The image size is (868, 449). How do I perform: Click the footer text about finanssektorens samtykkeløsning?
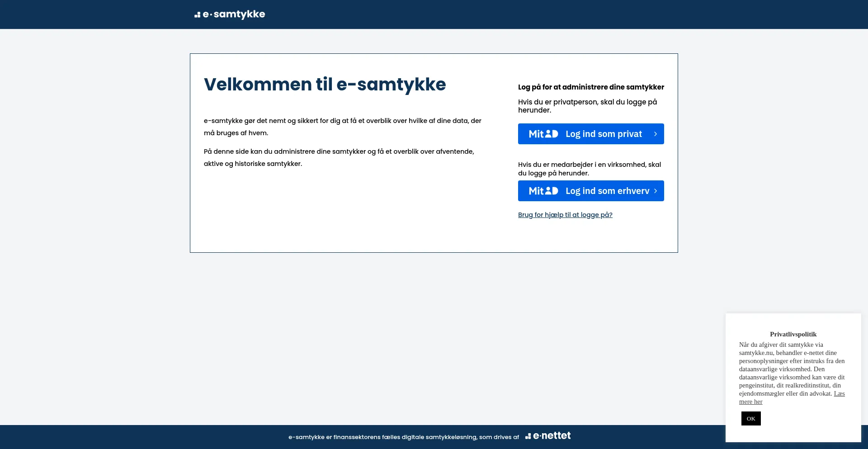(403, 437)
